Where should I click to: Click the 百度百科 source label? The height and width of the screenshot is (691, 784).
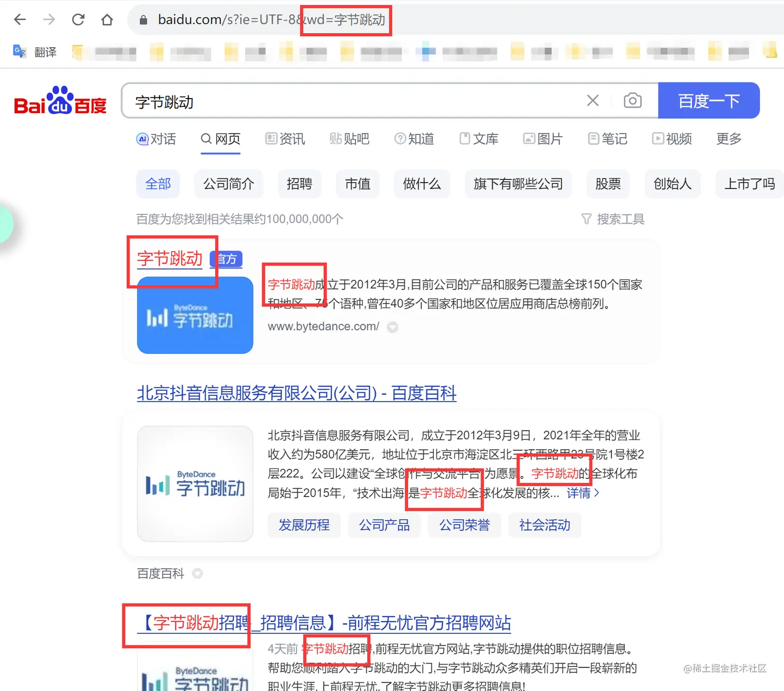pos(161,573)
